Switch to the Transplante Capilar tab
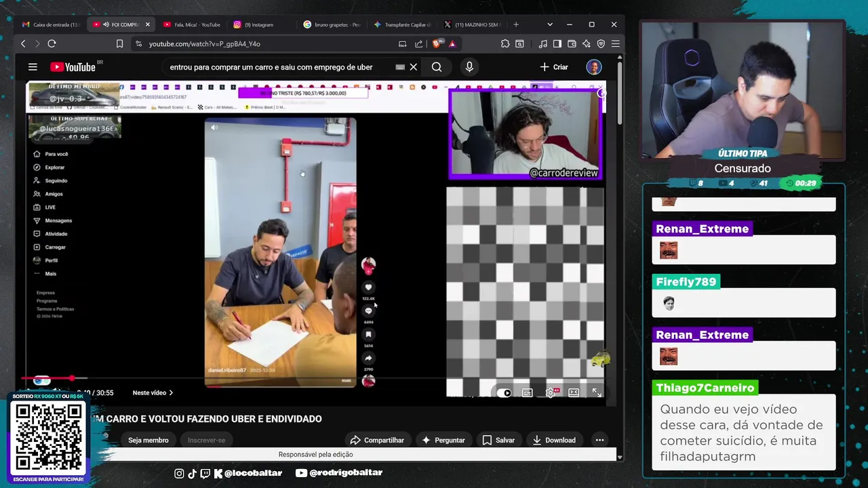Screen dimensions: 868x488 click(403, 24)
